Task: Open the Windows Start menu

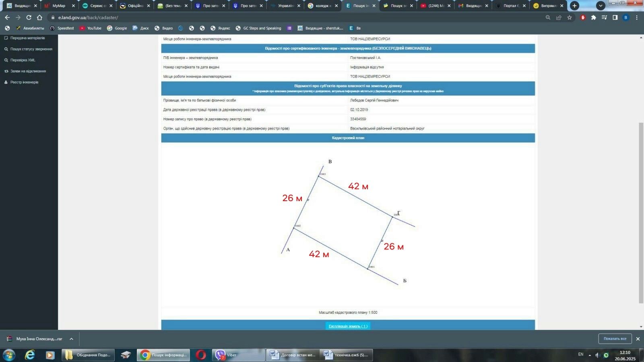Action: (9, 355)
